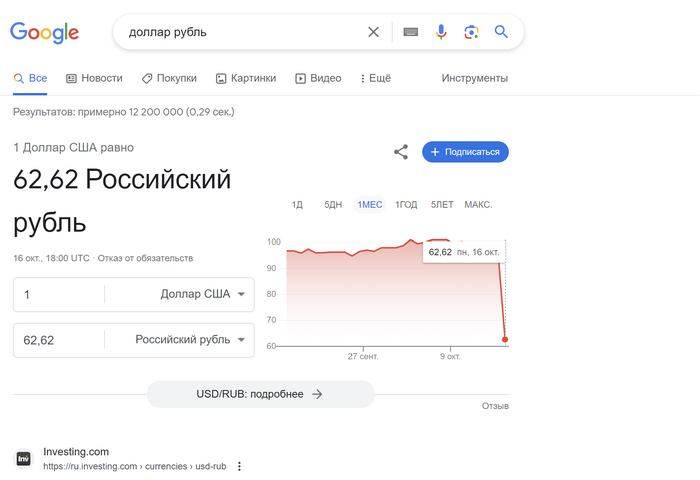Click the share icon above chart
700x480 pixels.
pyautogui.click(x=401, y=152)
